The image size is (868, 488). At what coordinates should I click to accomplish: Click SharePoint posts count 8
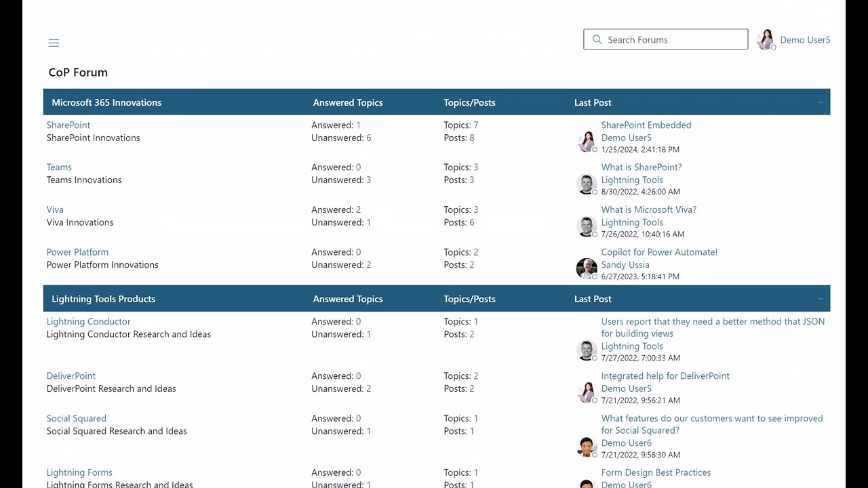click(471, 138)
